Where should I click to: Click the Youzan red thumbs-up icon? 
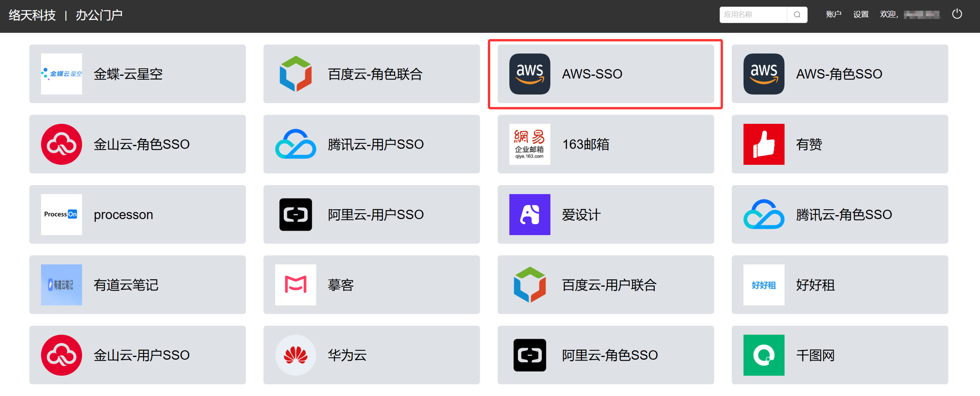pyautogui.click(x=763, y=144)
